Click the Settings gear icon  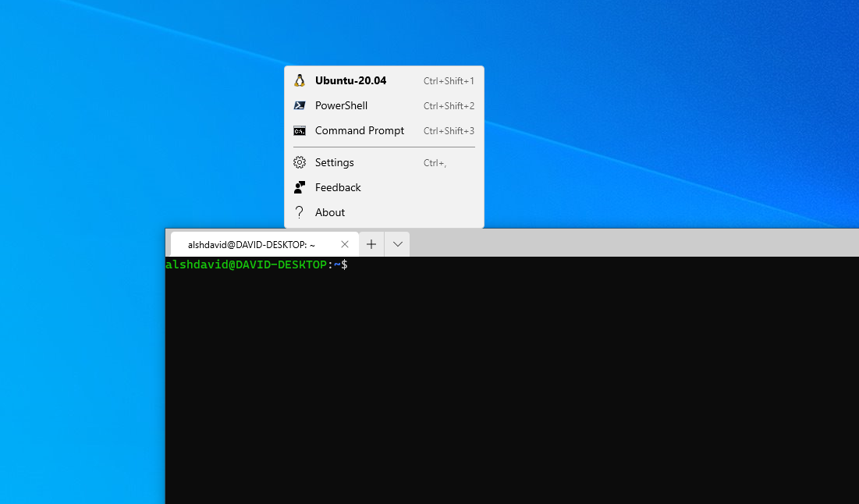point(299,162)
